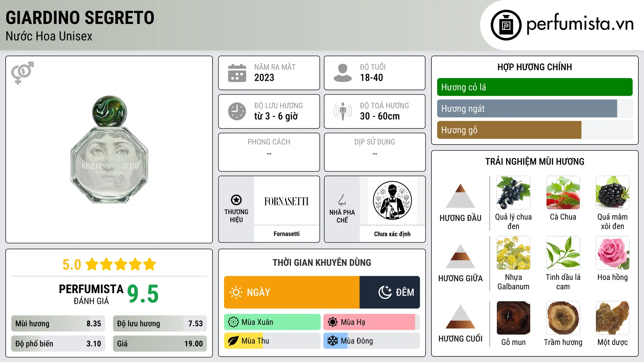Click the moon icon in Đêm bar
Viewport: 644px width, 362px height.
385,292
